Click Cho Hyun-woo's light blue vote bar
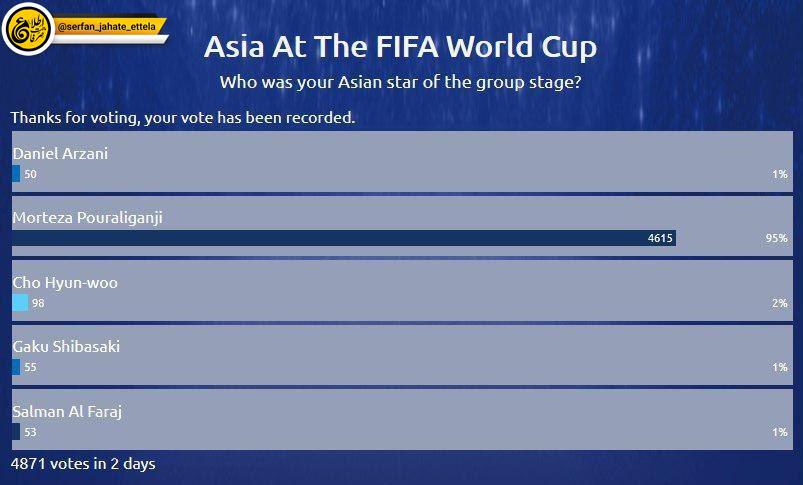803x485 pixels. [20, 303]
